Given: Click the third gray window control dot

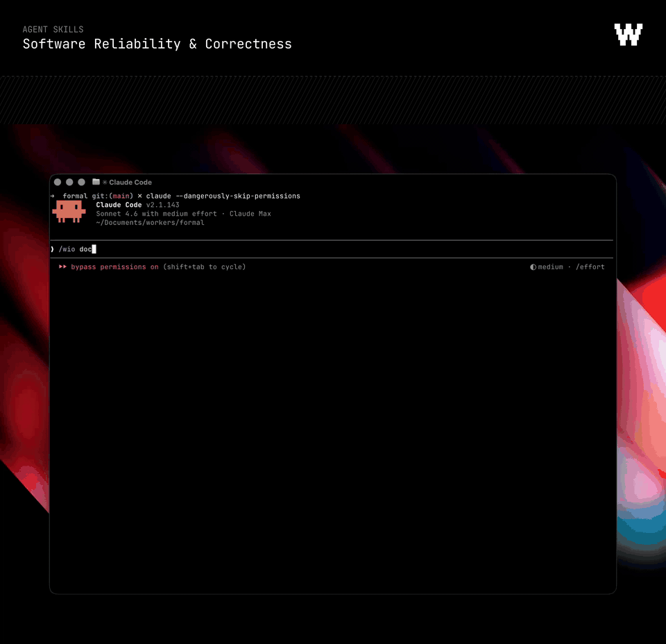Looking at the screenshot, I should point(82,183).
